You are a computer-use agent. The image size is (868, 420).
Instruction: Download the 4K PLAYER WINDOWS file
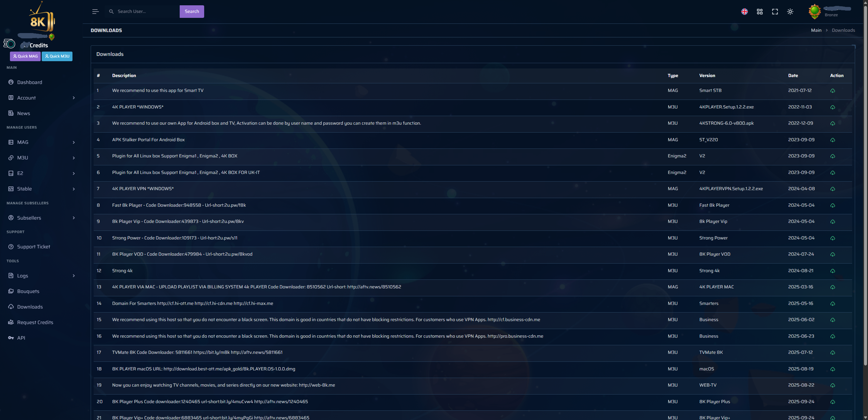coord(832,107)
